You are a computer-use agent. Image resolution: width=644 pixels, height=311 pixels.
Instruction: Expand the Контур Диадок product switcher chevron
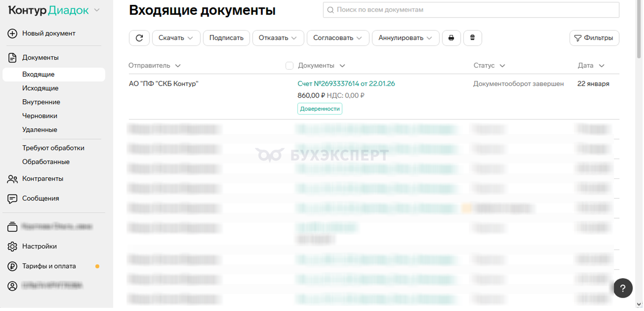pos(97,10)
